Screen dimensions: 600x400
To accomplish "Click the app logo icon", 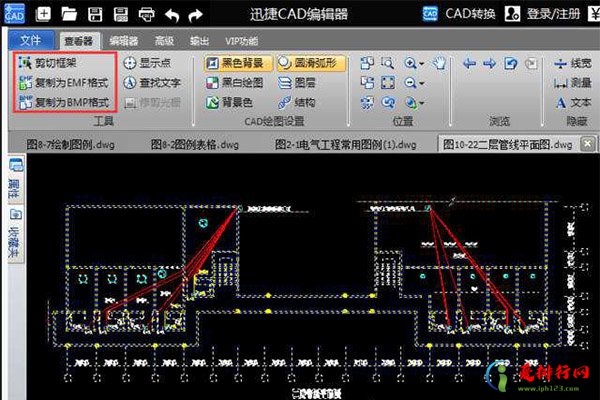I will click(15, 14).
